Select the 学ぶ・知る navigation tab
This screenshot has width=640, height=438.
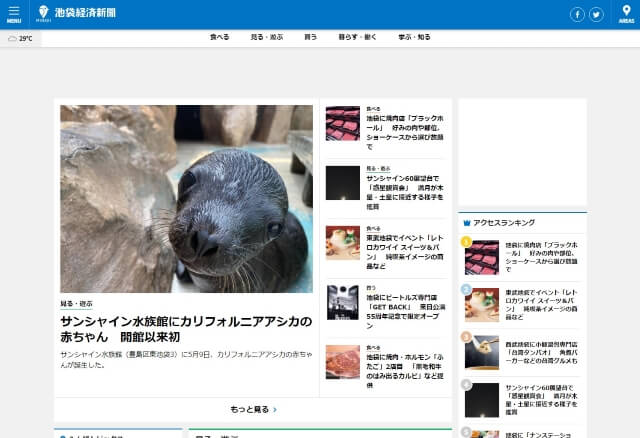(414, 37)
